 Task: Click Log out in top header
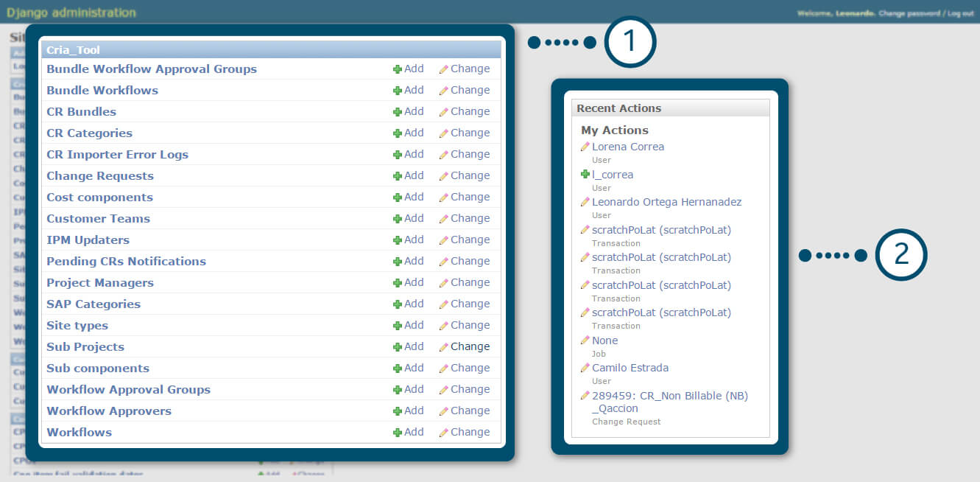pos(960,13)
